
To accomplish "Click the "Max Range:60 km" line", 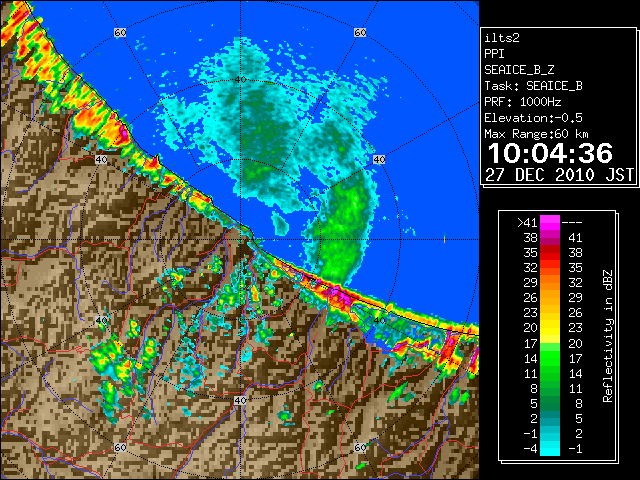I will pos(537,134).
